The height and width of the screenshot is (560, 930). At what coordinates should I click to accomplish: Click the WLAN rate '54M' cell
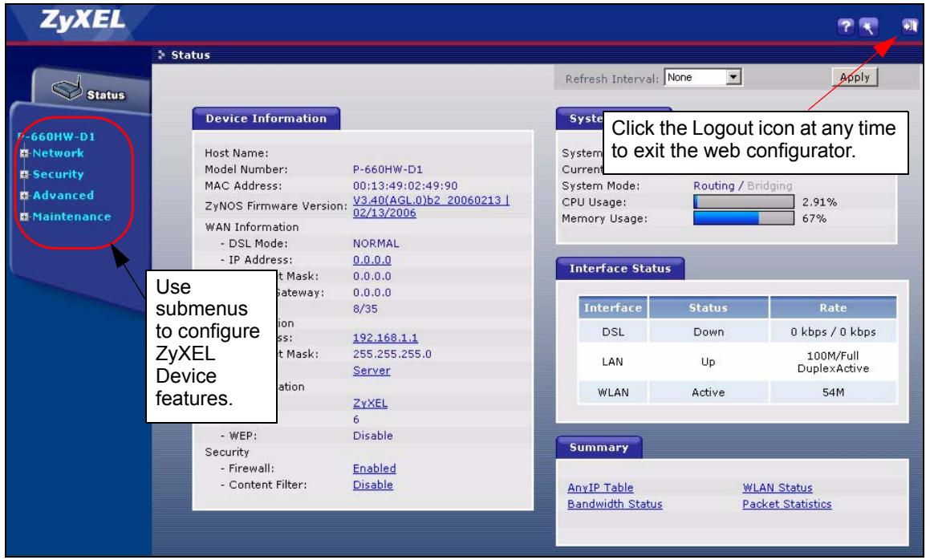(834, 392)
